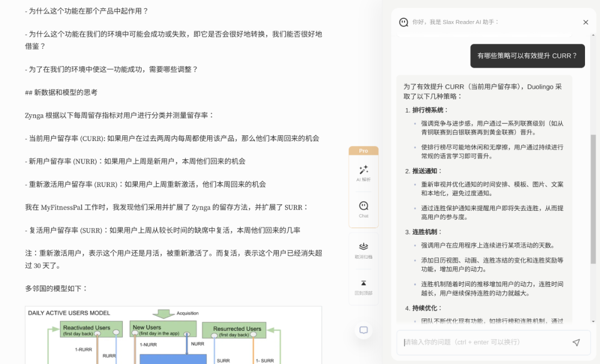
Task: Click the Pro badge on the toolbar
Action: point(363,150)
